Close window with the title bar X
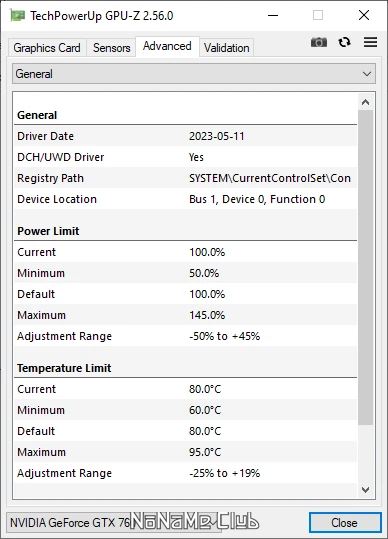This screenshot has width=388, height=539. [364, 15]
